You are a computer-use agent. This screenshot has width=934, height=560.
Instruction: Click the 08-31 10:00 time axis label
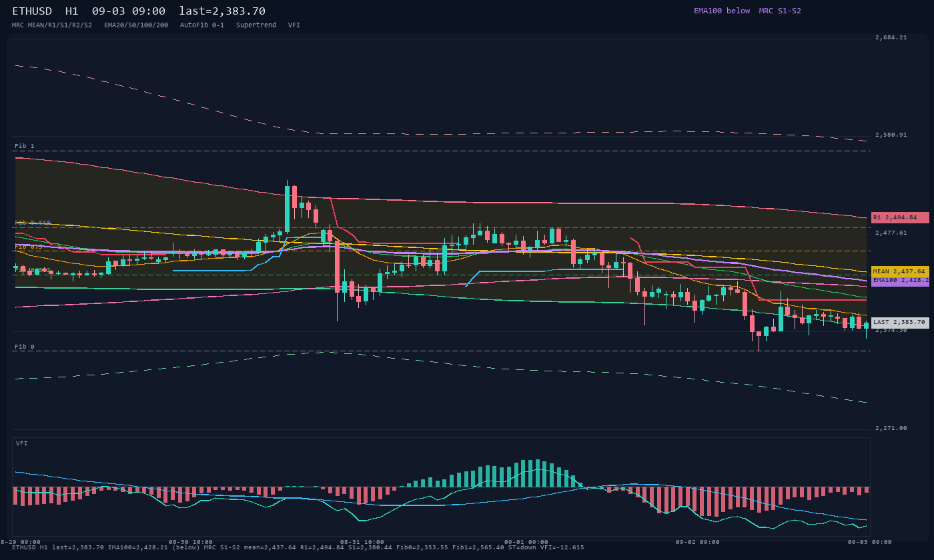click(362, 542)
